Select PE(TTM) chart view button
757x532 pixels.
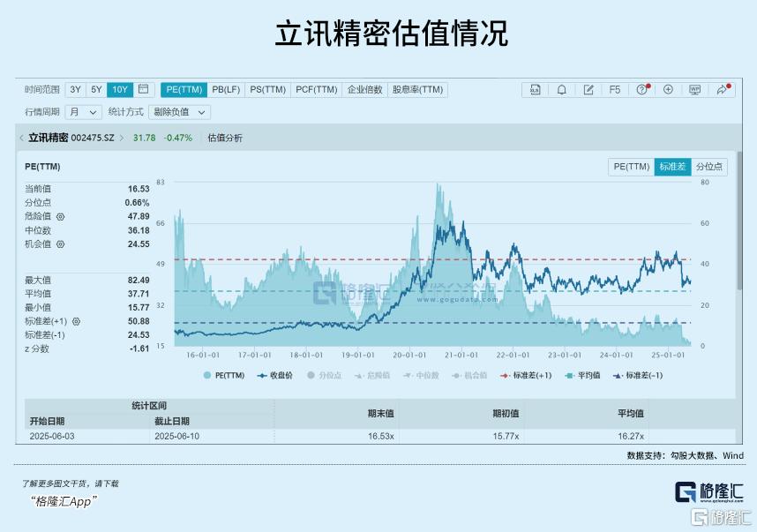pyautogui.click(x=632, y=167)
